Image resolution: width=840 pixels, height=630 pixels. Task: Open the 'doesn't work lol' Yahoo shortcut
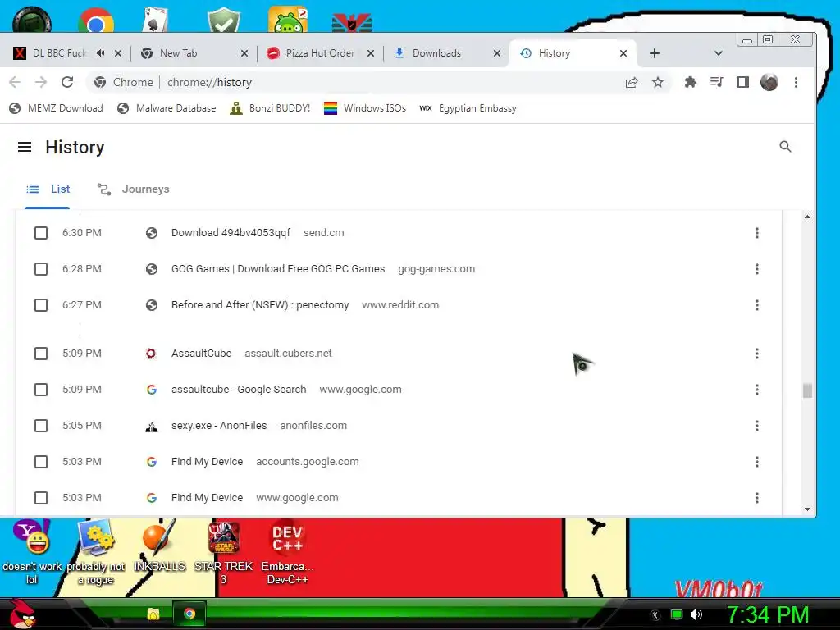point(32,553)
